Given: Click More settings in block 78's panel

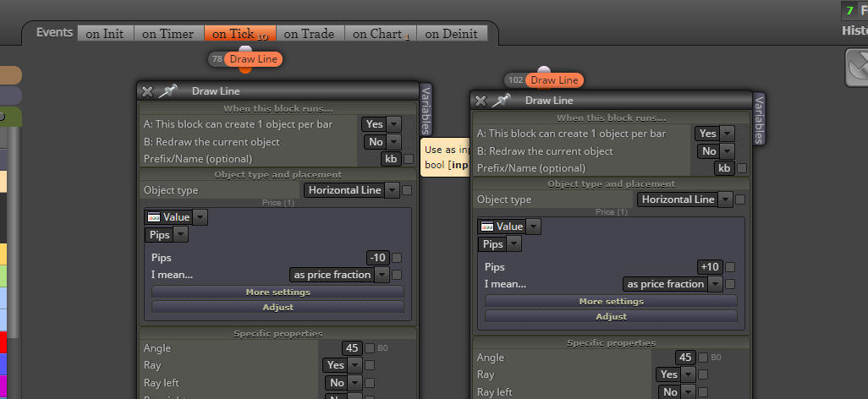Looking at the screenshot, I should point(277,292).
